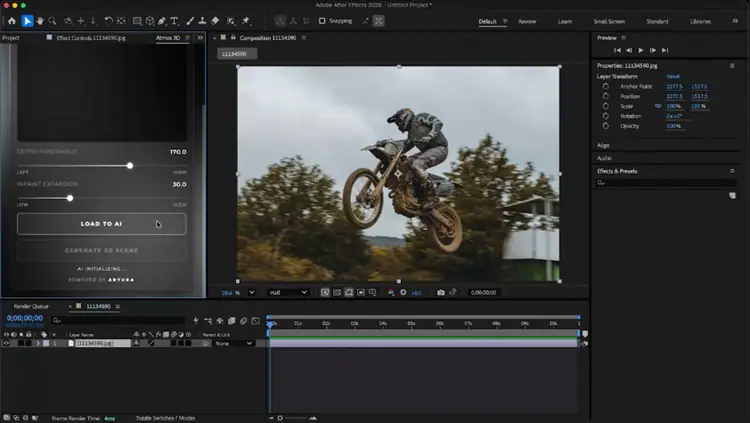Click the reset exposure icon

403,292
